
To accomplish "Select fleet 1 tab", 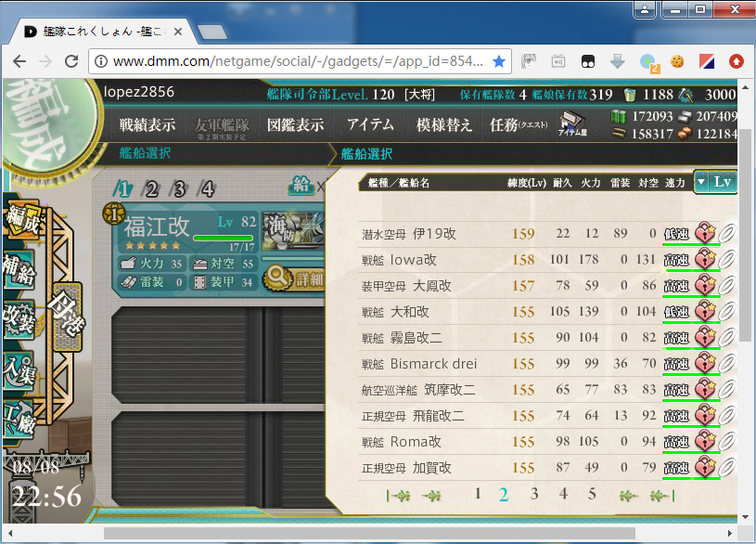I will pos(123,189).
